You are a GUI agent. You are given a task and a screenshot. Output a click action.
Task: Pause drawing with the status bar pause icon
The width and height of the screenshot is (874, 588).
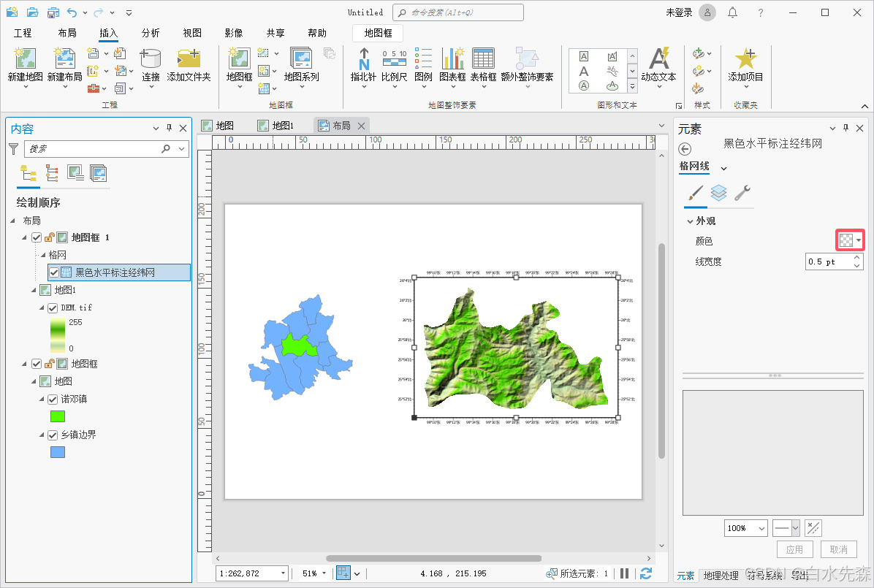pos(625,573)
